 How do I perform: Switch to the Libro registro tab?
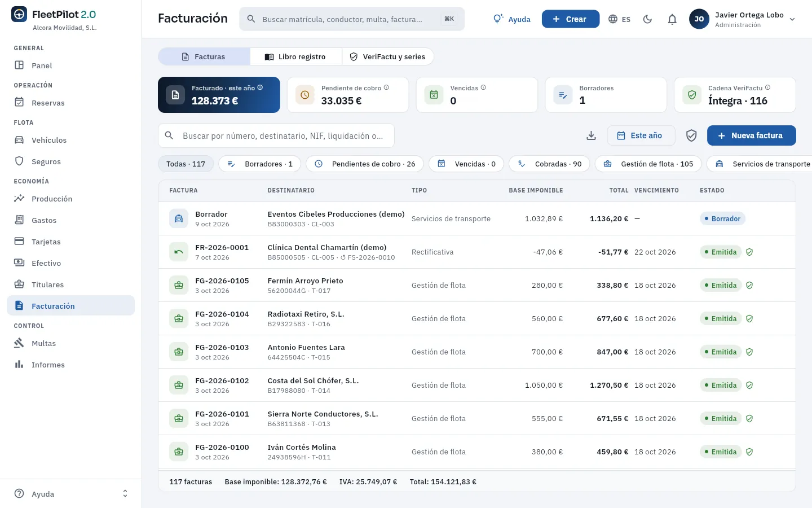[x=295, y=56]
